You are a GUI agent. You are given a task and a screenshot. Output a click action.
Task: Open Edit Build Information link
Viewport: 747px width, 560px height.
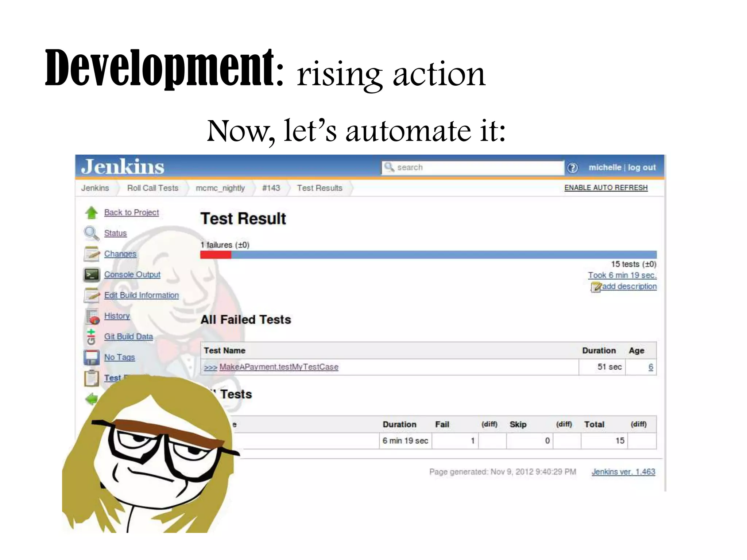(x=142, y=295)
